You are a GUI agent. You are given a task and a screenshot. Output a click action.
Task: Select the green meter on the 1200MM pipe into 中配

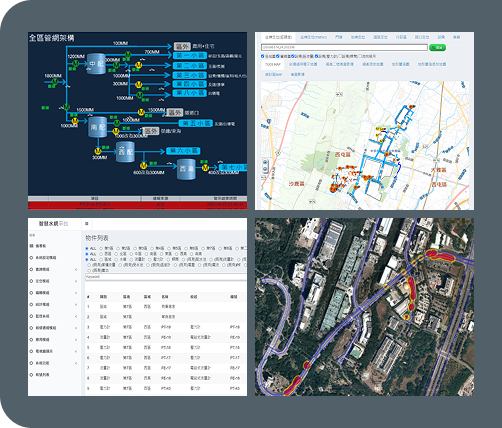pyautogui.click(x=75, y=63)
